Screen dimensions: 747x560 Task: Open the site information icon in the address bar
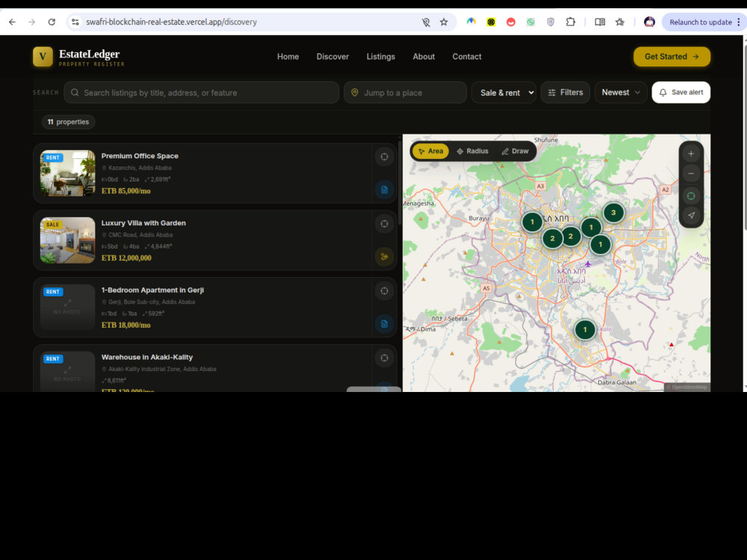click(75, 22)
